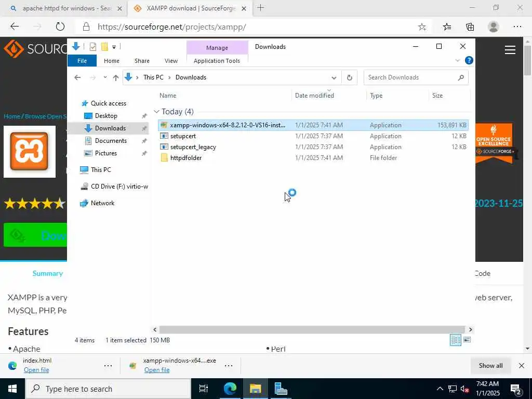Open SourceForge hamburger menu
Screen dimensions: 532x399
tap(510, 50)
